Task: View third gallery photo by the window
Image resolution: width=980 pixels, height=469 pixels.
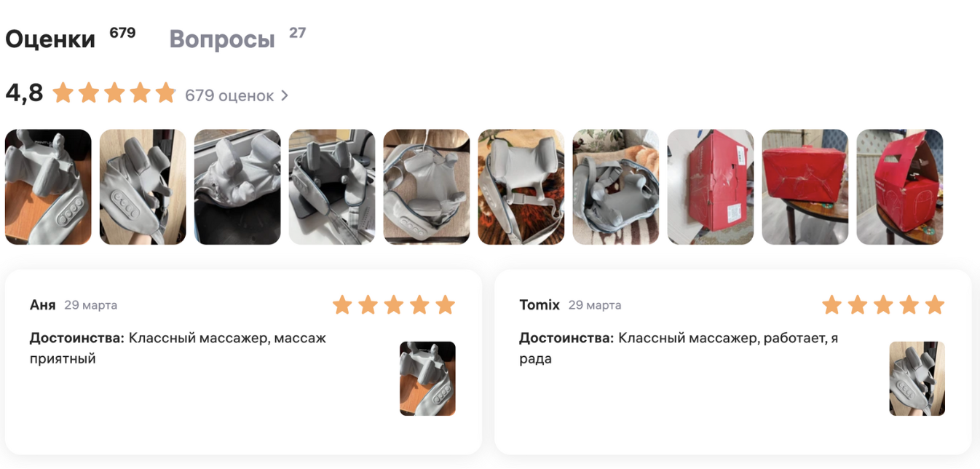Action: (x=237, y=187)
